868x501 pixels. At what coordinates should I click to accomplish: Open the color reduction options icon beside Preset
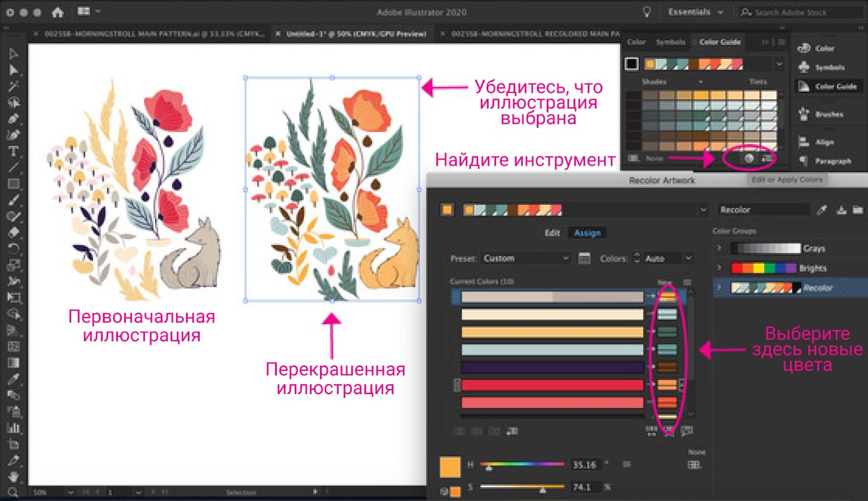point(584,258)
